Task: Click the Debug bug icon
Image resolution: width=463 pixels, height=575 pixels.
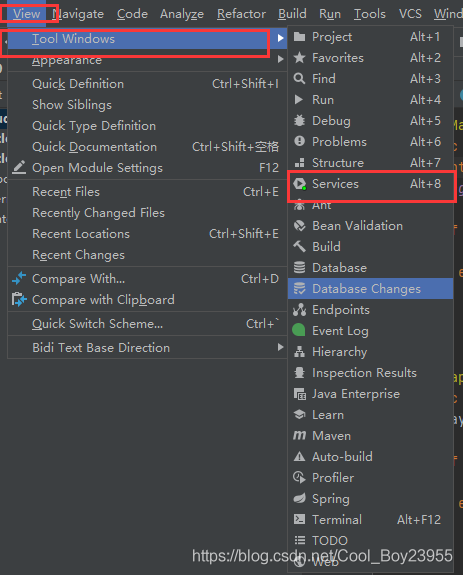Action: coord(300,121)
